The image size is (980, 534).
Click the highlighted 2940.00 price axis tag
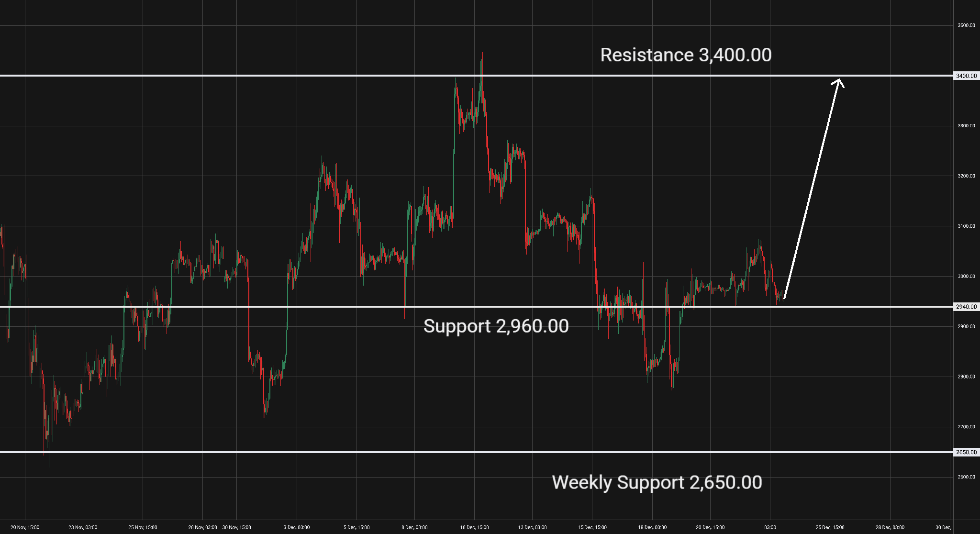tap(966, 307)
